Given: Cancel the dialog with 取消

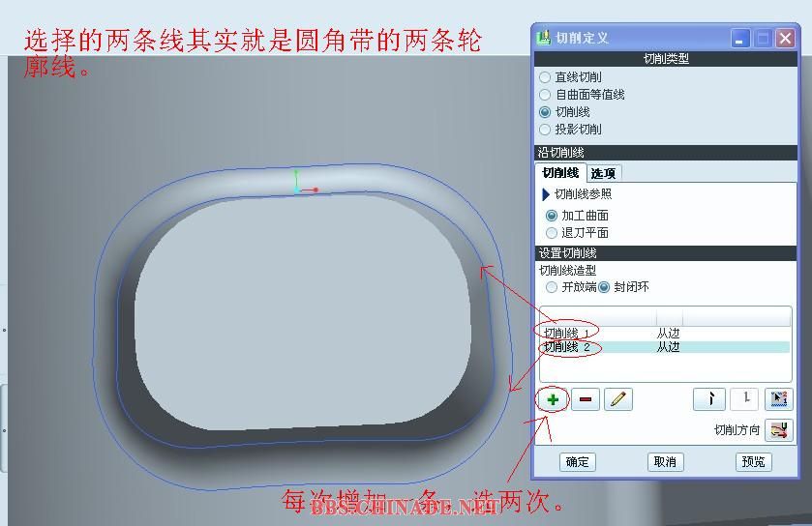Looking at the screenshot, I should pos(666,462).
